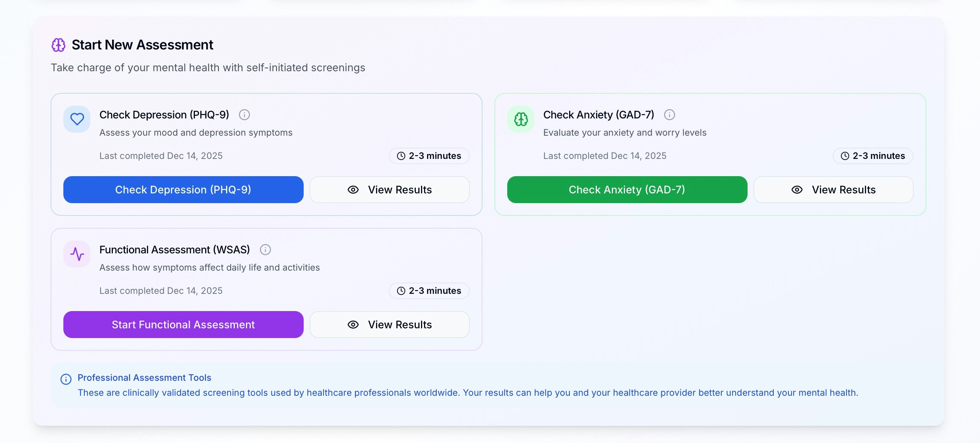The image size is (980, 443).
Task: Click the 2-3 minutes badge on anxiety card
Action: [x=872, y=156]
